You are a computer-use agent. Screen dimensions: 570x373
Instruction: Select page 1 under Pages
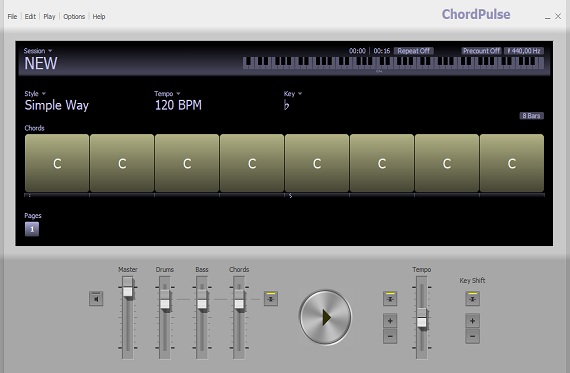[x=32, y=229]
